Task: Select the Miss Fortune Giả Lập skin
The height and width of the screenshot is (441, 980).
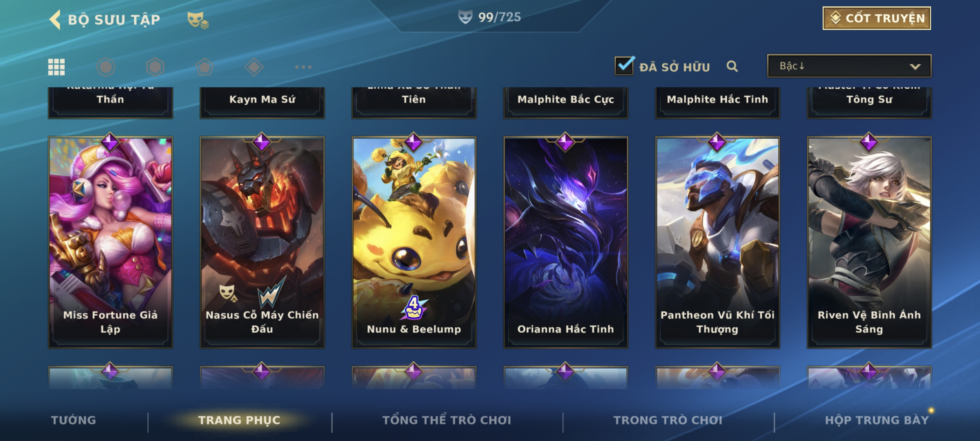Action: click(x=110, y=242)
